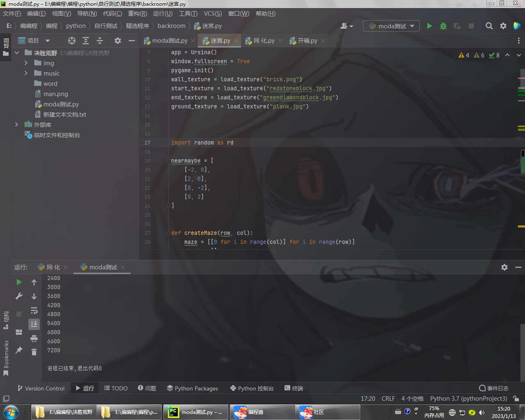The height and width of the screenshot is (420, 525).
Task: Open editor tabs more options menu
Action: pyautogui.click(x=519, y=41)
